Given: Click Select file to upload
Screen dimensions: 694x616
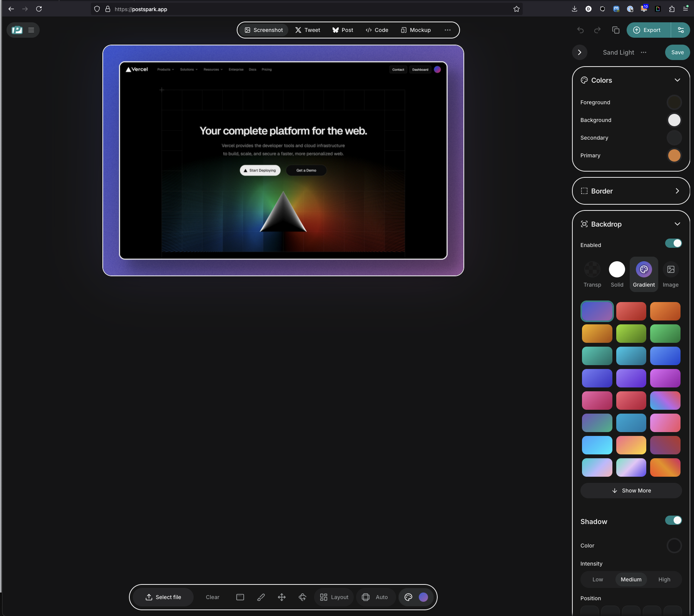Looking at the screenshot, I should 163,597.
